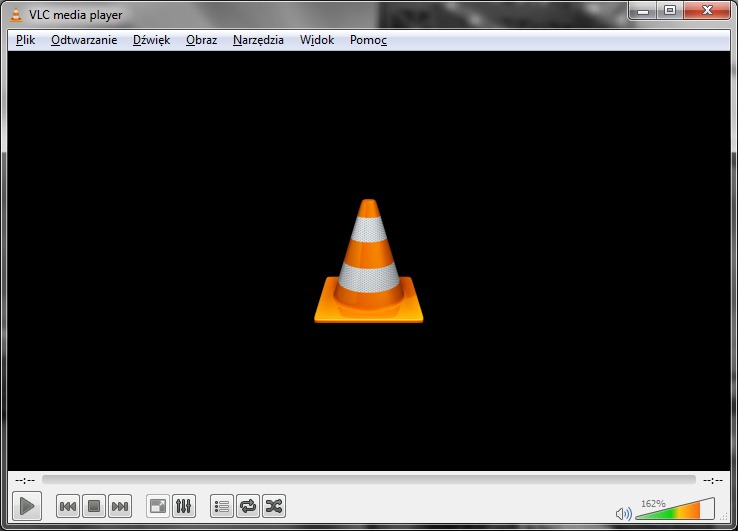This screenshot has width=738, height=531.
Task: Show the playlist list icon
Action: 222,506
